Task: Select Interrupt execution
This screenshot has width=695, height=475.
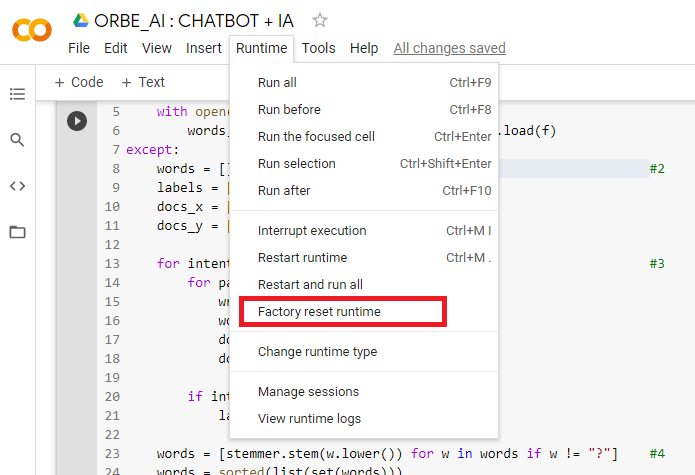Action: [364, 230]
